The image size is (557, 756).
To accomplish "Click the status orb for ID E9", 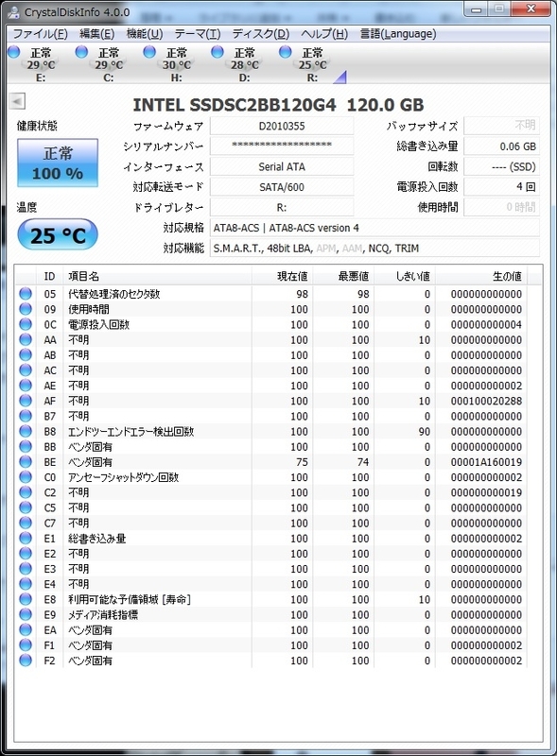I will [26, 614].
